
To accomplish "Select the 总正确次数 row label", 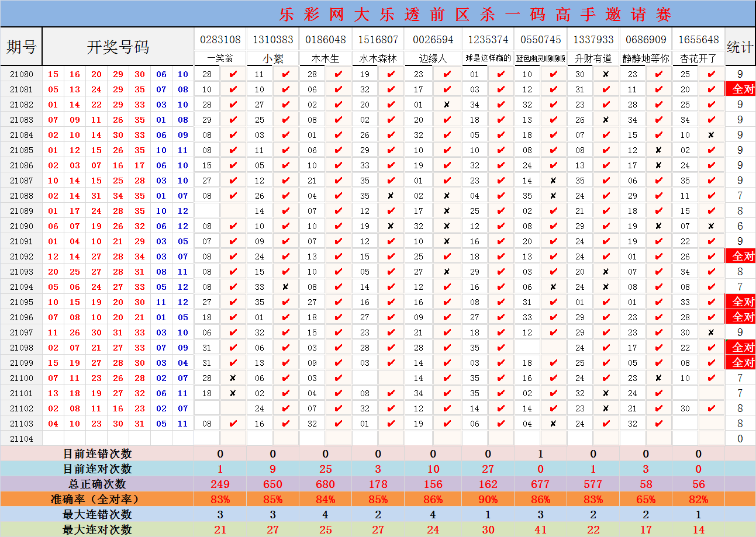I will (97, 484).
